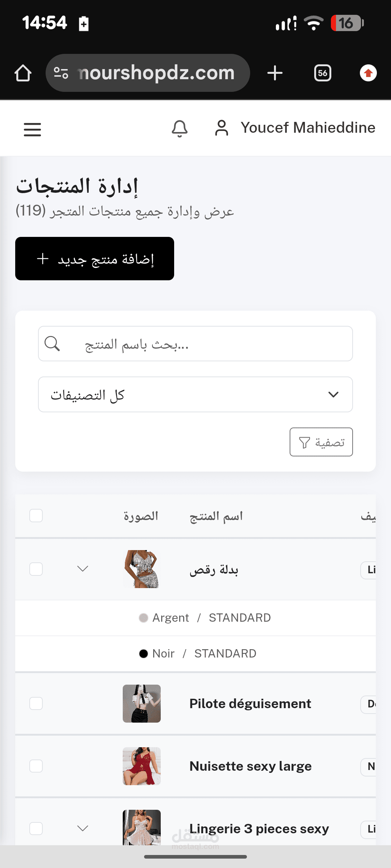Expand variants of Lingerie 3 pieces sexy
Image resolution: width=391 pixels, height=868 pixels.
click(83, 828)
